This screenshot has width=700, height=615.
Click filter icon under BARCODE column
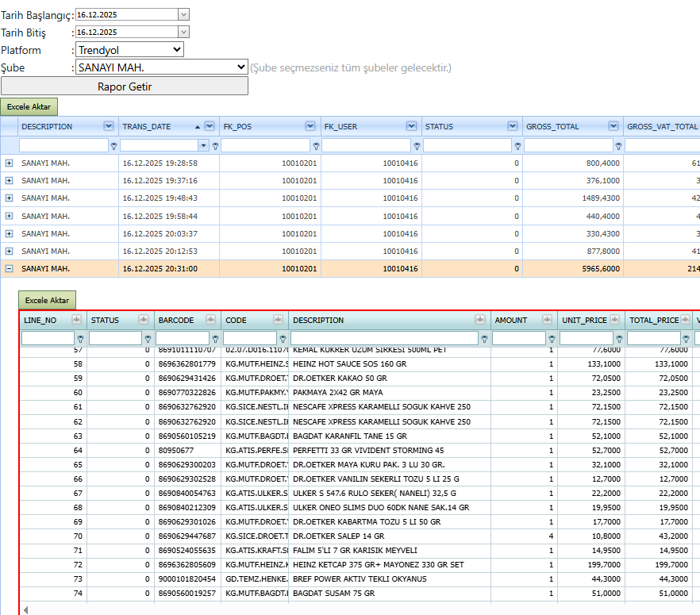215,339
